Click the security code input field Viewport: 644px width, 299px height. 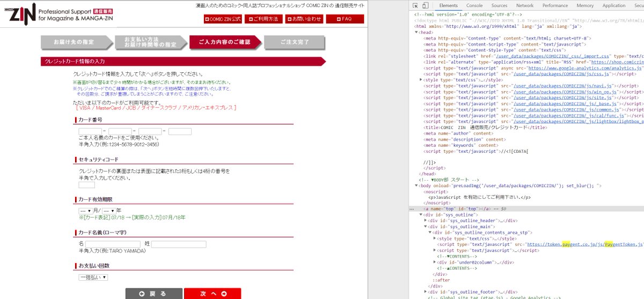point(86,185)
